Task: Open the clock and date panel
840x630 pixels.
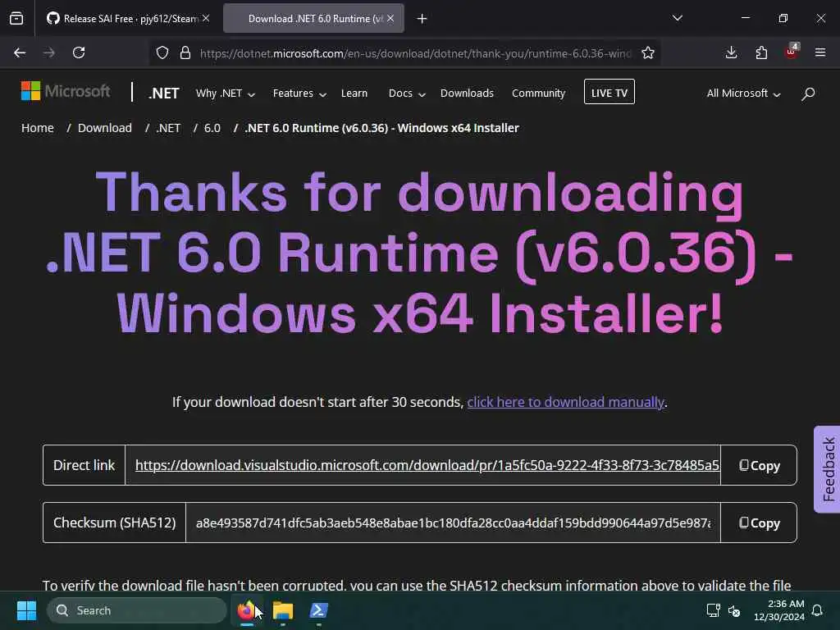Action: point(779,610)
